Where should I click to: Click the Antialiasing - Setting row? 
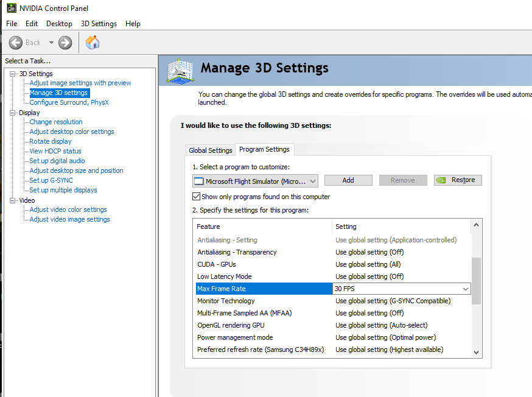coord(333,240)
